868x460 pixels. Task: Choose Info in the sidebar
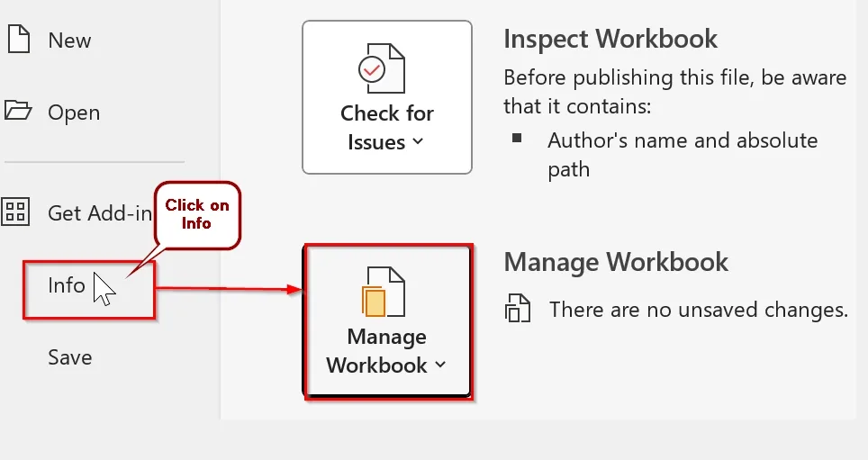pos(67,285)
